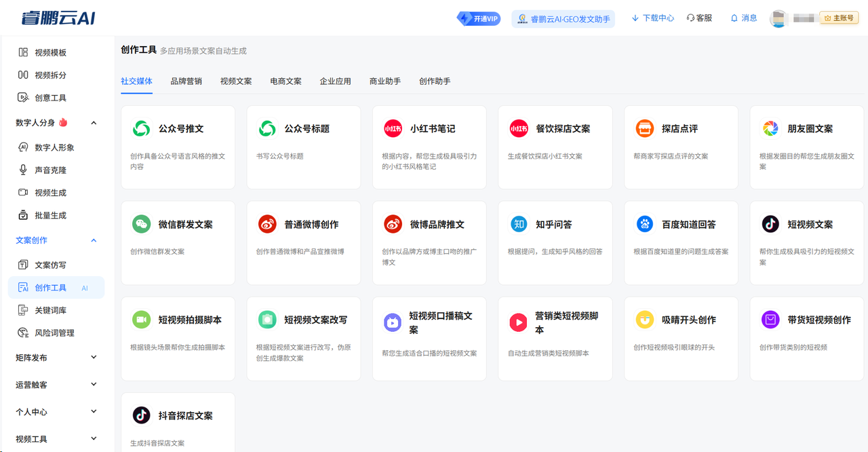Click the 创作微信群发文案 description

point(157,252)
